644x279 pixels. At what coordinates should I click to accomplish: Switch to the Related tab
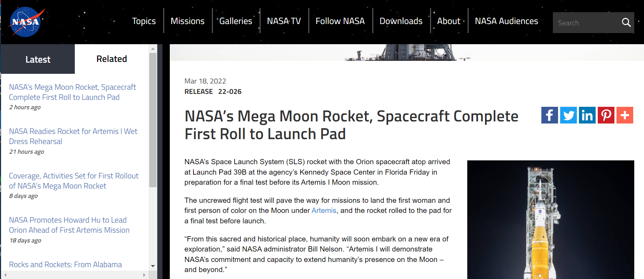pyautogui.click(x=111, y=59)
